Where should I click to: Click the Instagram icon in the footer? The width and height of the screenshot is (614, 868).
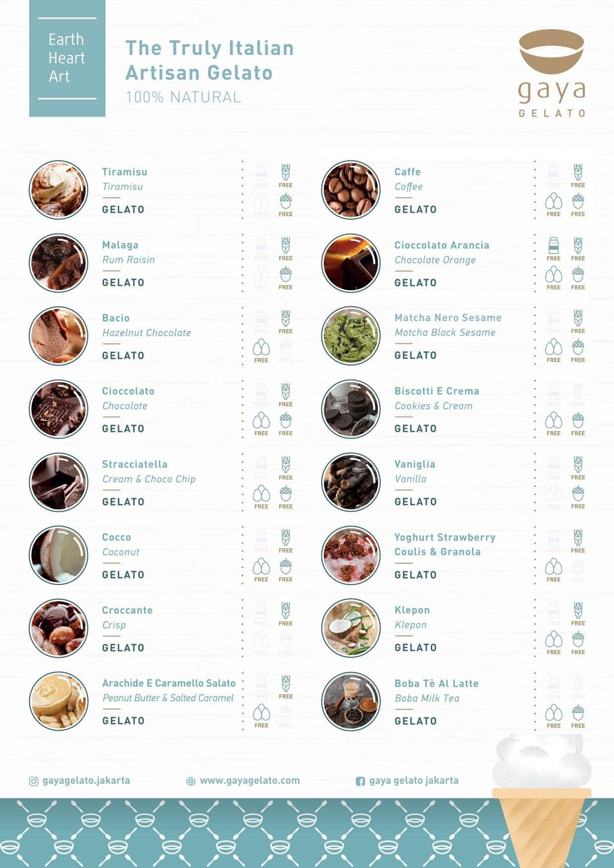click(x=34, y=781)
